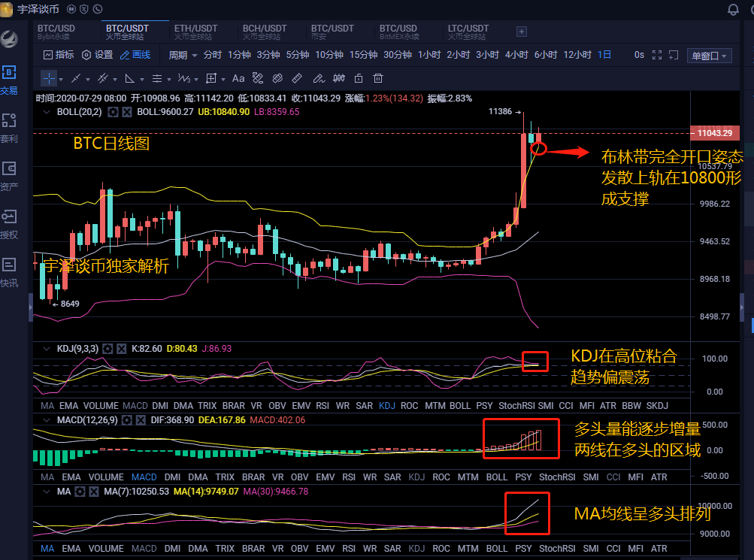Select the 1日 daily timeframe
This screenshot has width=754, height=560.
604,55
